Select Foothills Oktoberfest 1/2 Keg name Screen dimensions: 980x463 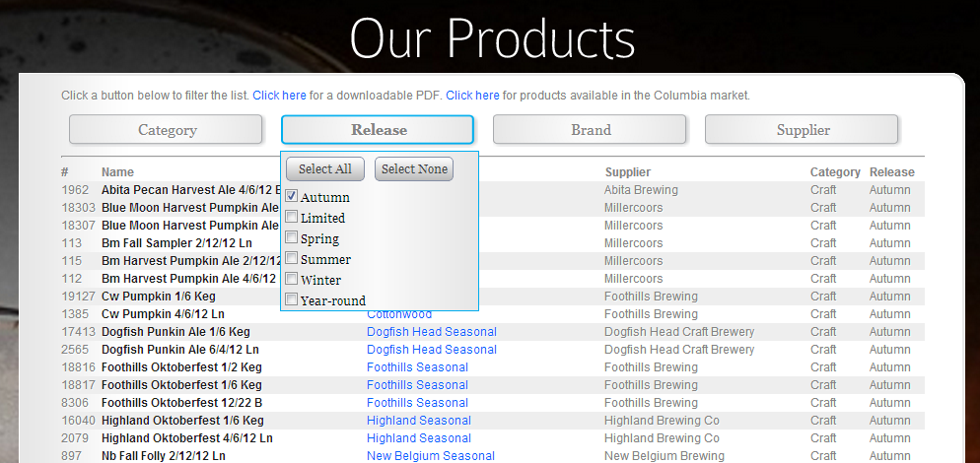coord(181,366)
